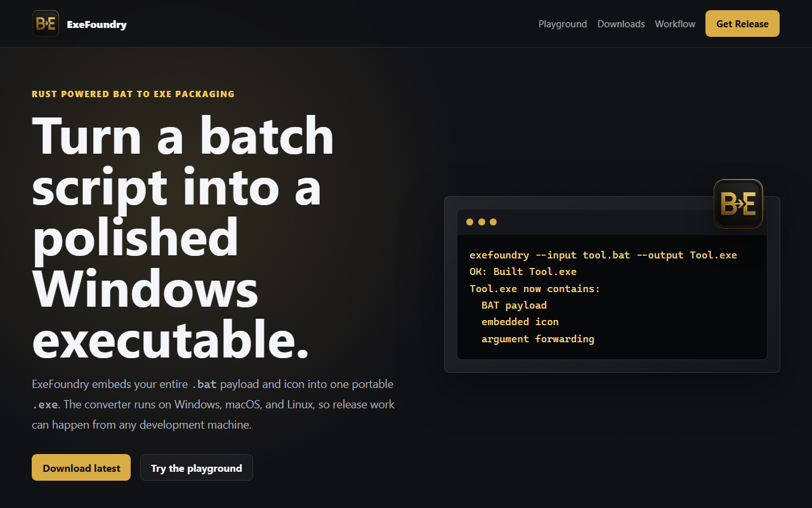
Task: Click the middle dot in terminal title bar
Action: tap(481, 222)
